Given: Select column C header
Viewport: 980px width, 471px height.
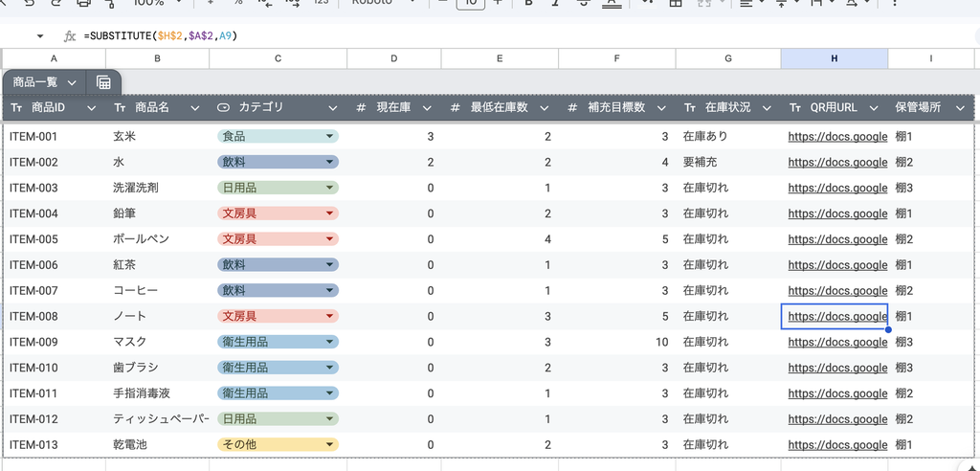Looking at the screenshot, I should [x=278, y=58].
